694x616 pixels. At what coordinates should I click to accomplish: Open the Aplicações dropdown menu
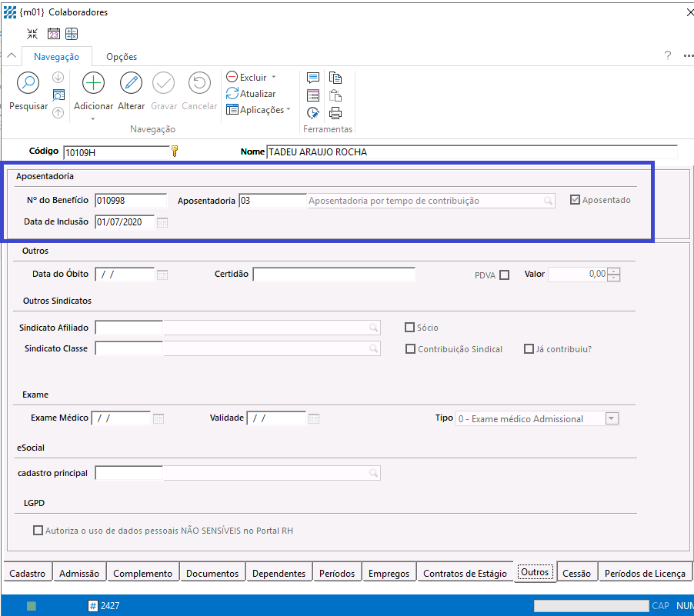pyautogui.click(x=258, y=110)
